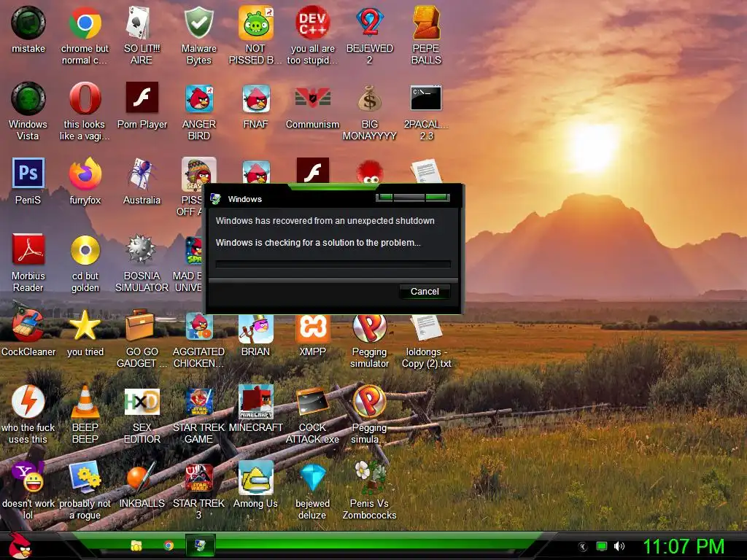
Task: Click the 11:07 PM taskbar clock
Action: tap(684, 546)
